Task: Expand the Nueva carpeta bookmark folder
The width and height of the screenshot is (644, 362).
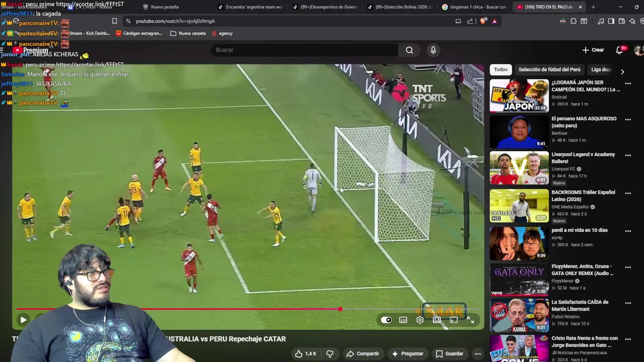Action: 188,33
